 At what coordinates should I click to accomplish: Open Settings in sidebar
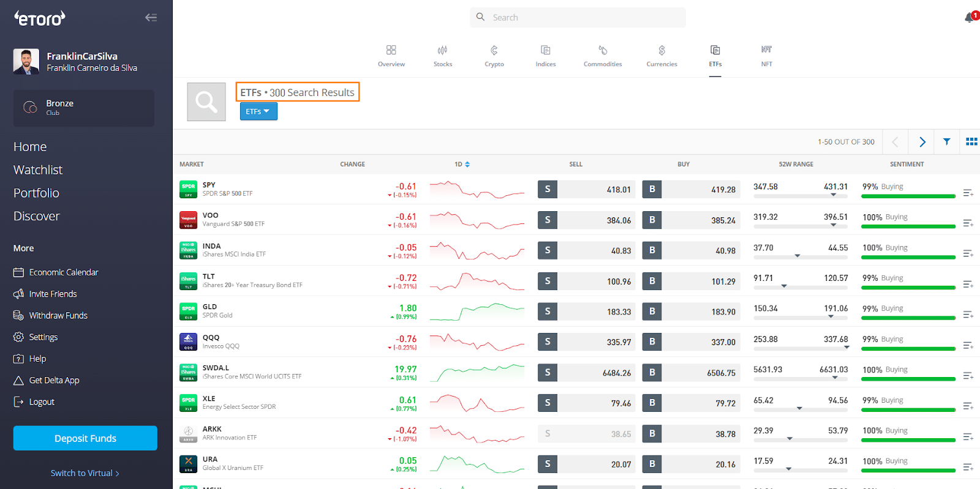click(36, 337)
